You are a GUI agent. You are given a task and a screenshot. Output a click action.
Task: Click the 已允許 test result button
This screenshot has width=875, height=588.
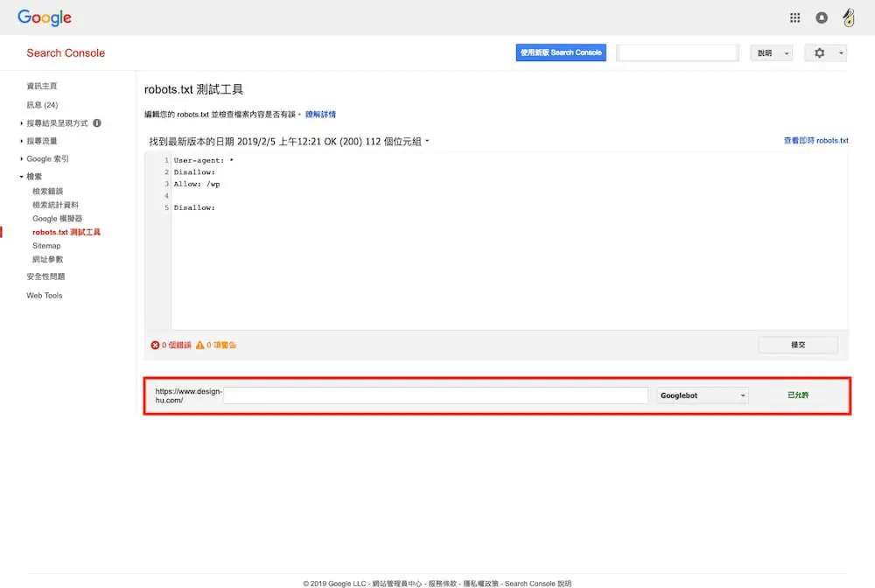(798, 395)
